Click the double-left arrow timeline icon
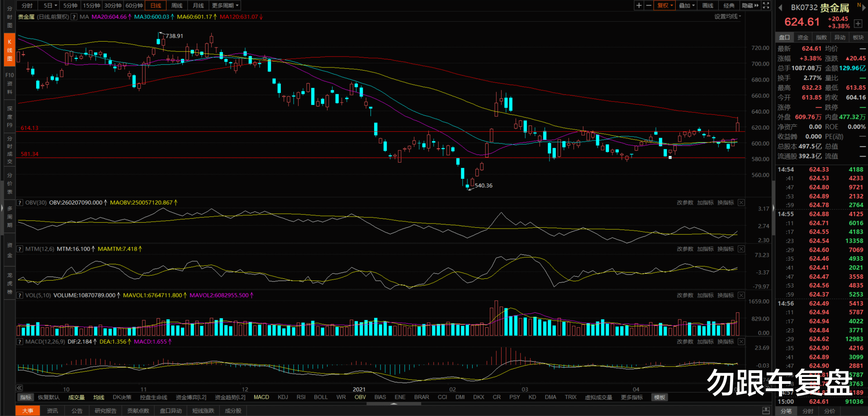This screenshot has height=416, width=868. (x=19, y=388)
